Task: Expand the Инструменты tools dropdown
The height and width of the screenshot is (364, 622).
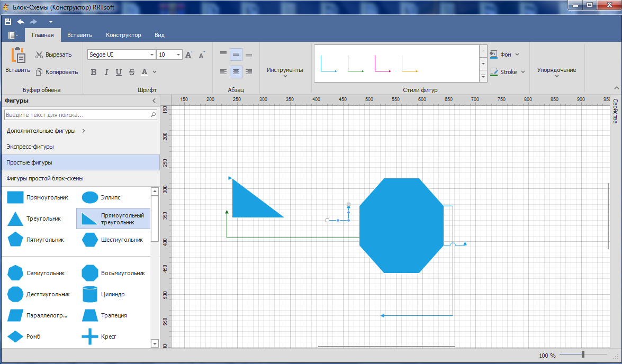Action: pos(285,71)
